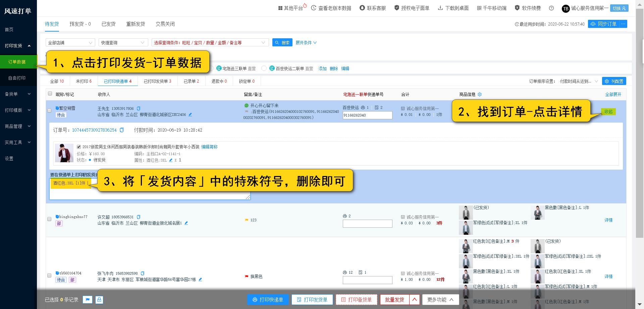The image size is (644, 309).
Task: Select the 百世快运二联单 radio button
Action: 264,68
